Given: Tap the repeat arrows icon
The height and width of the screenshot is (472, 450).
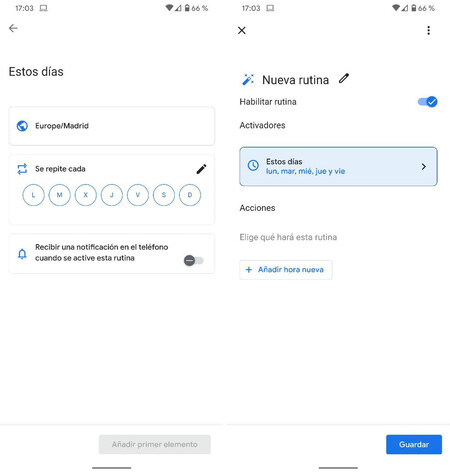Looking at the screenshot, I should (x=22, y=169).
